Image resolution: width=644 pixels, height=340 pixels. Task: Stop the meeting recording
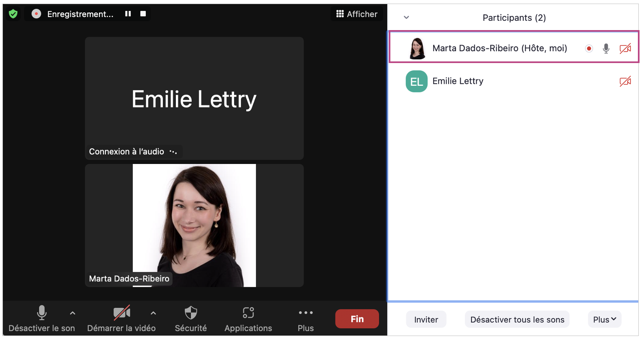click(143, 14)
